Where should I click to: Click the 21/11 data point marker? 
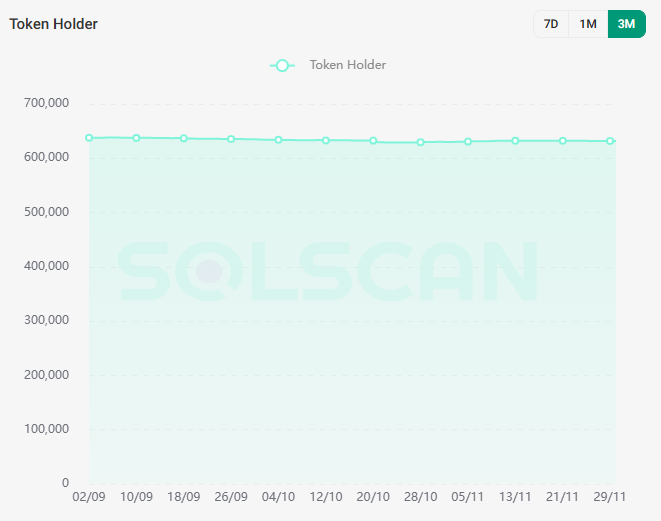[x=563, y=141]
